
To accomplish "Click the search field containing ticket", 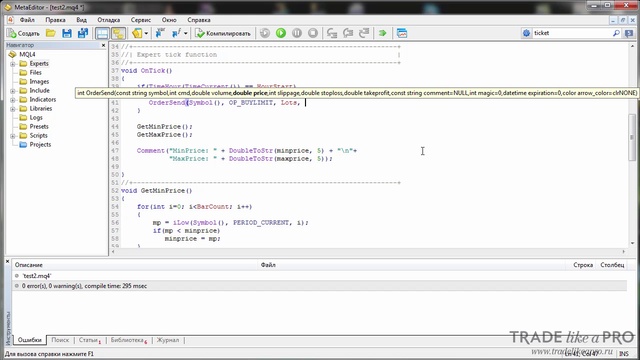I will click(x=571, y=33).
